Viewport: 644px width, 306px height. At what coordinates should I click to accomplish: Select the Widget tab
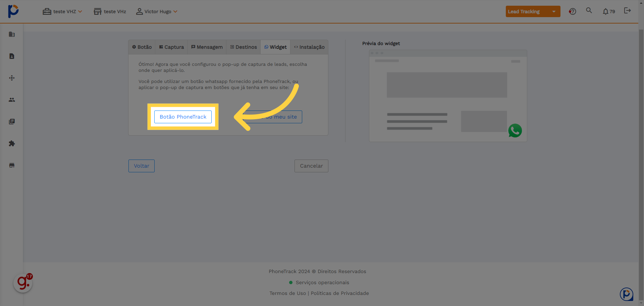(275, 47)
